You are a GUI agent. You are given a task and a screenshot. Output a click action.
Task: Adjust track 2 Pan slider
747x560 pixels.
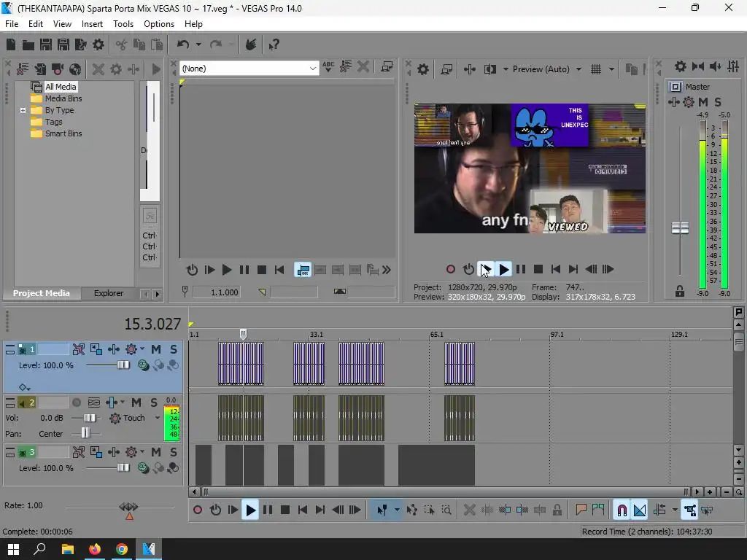point(85,433)
